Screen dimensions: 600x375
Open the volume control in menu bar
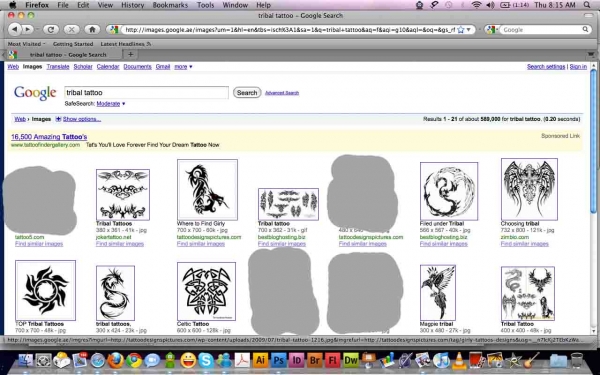(490, 5)
